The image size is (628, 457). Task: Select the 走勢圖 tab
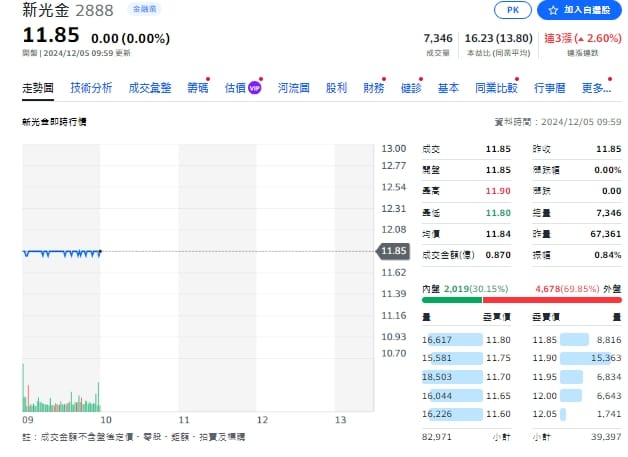tap(38, 88)
